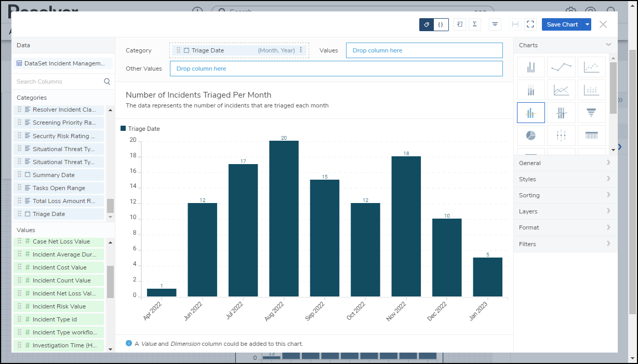This screenshot has height=364, width=638.
Task: Toggle the curly braces code view
Action: pos(441,24)
